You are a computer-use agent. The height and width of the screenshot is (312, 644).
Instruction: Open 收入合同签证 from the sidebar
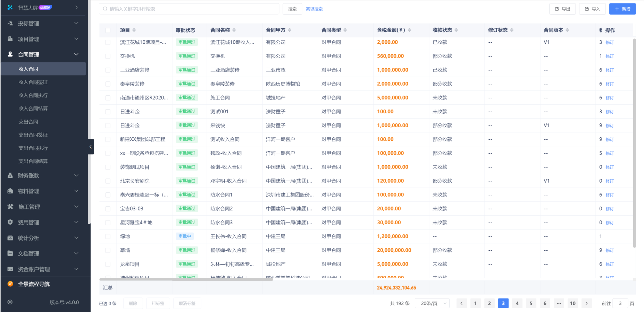pos(33,82)
